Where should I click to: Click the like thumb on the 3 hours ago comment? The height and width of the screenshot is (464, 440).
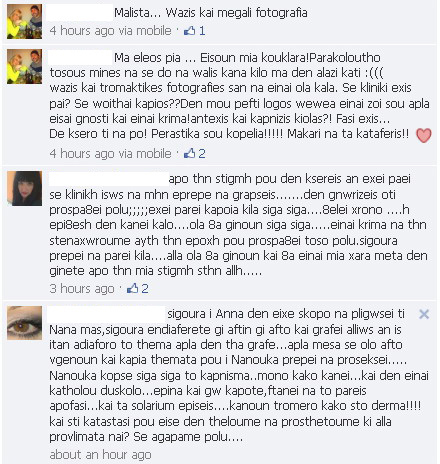133,288
